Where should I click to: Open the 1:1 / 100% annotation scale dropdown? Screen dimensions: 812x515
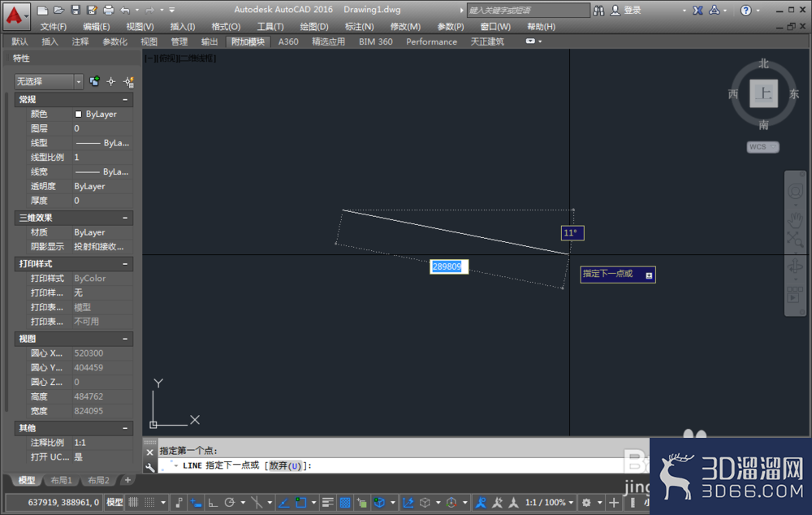(x=550, y=502)
